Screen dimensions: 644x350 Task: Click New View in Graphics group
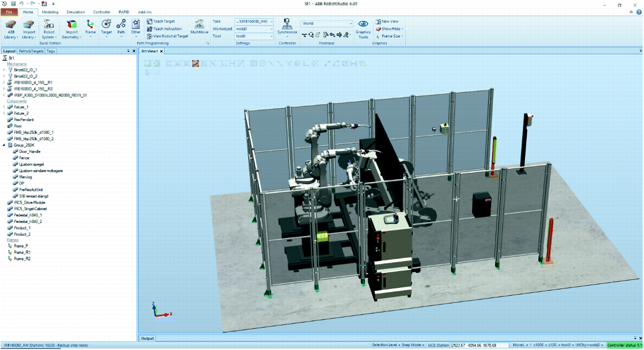click(x=387, y=21)
